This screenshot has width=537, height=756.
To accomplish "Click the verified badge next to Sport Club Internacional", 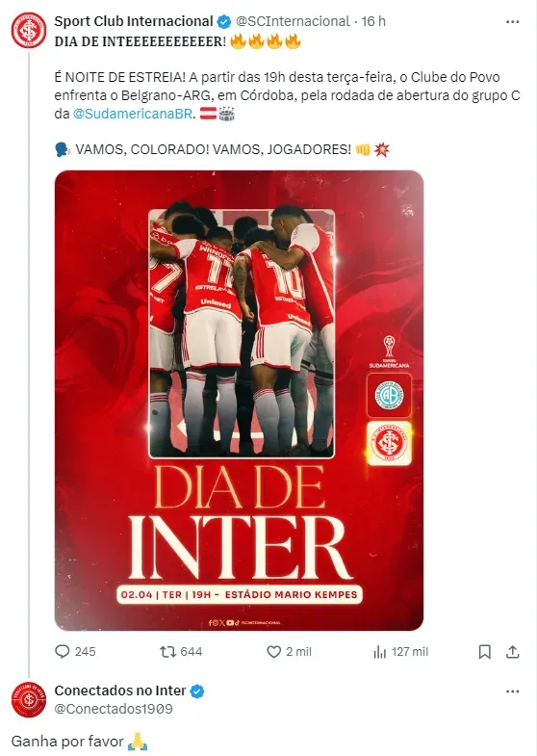I will (224, 22).
